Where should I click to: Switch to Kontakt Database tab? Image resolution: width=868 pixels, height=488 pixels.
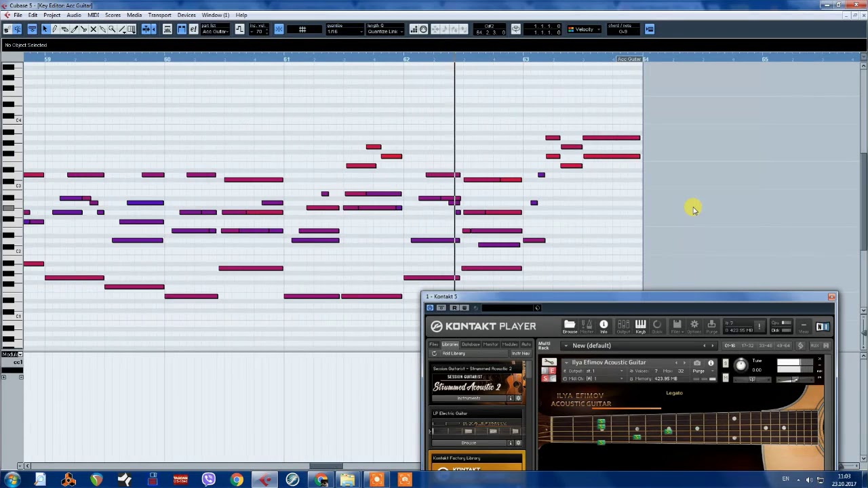click(x=471, y=344)
